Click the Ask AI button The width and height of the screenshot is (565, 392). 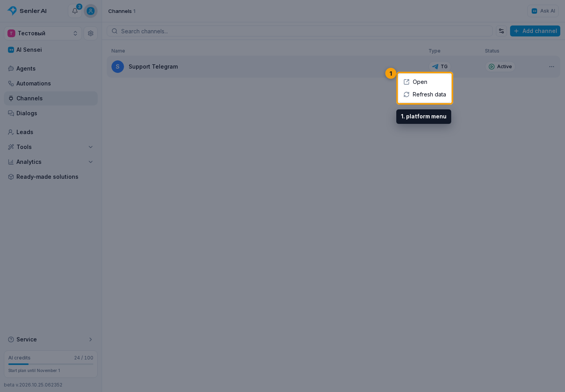point(543,11)
